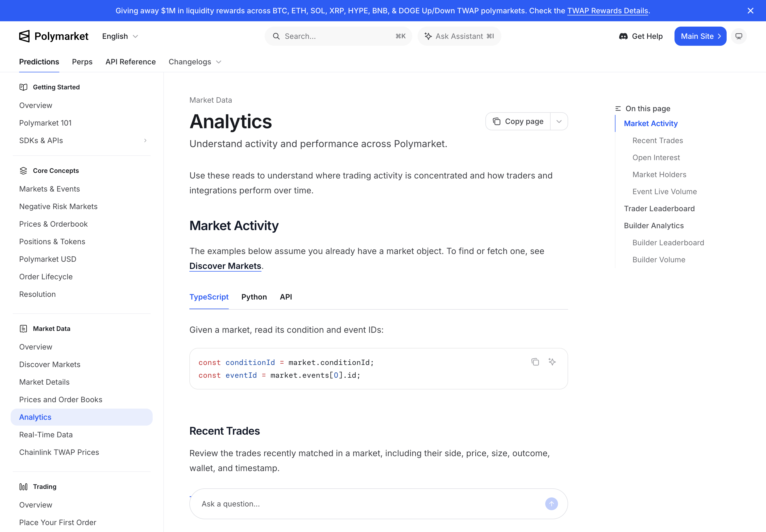Switch to the API code tab
The width and height of the screenshot is (766, 532).
tap(286, 297)
